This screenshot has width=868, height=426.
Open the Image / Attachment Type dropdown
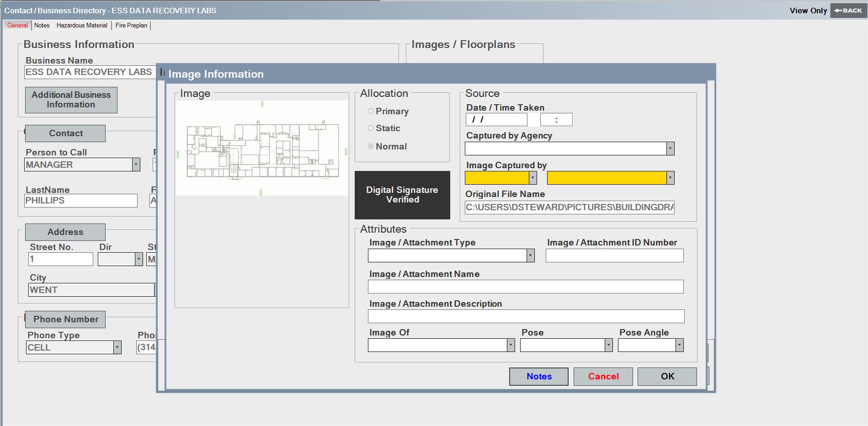(530, 256)
